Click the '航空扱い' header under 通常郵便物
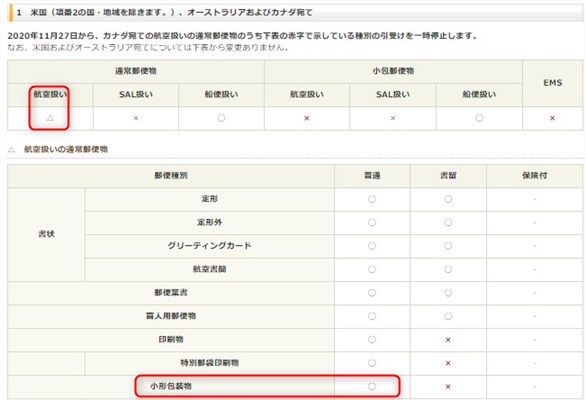 pyautogui.click(x=50, y=94)
